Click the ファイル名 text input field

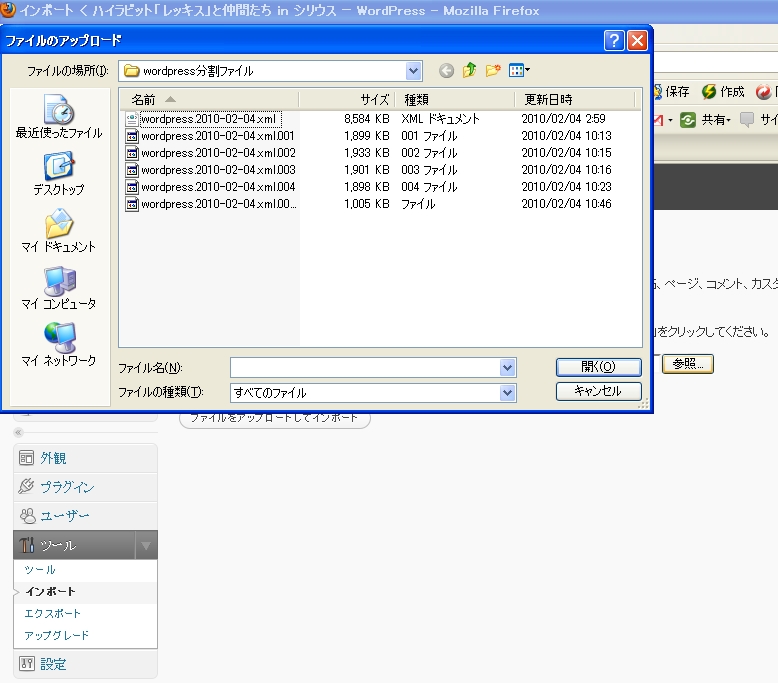pyautogui.click(x=365, y=368)
